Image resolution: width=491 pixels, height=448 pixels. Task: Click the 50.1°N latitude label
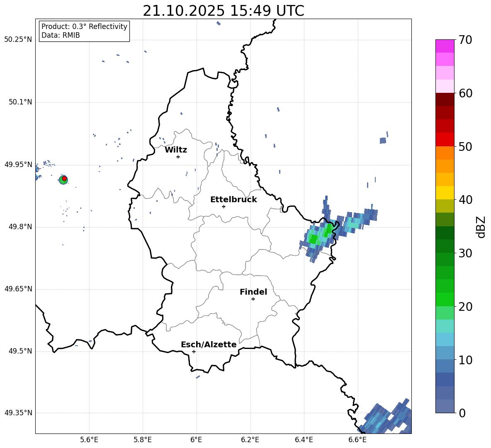click(20, 102)
